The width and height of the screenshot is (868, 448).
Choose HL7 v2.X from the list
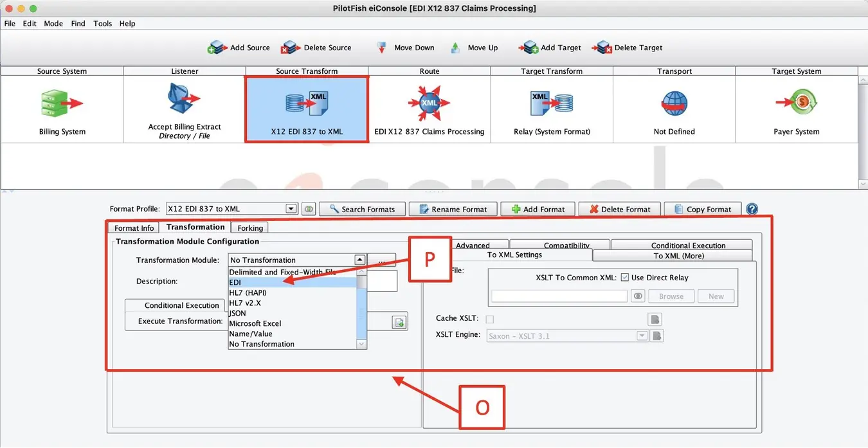point(293,303)
